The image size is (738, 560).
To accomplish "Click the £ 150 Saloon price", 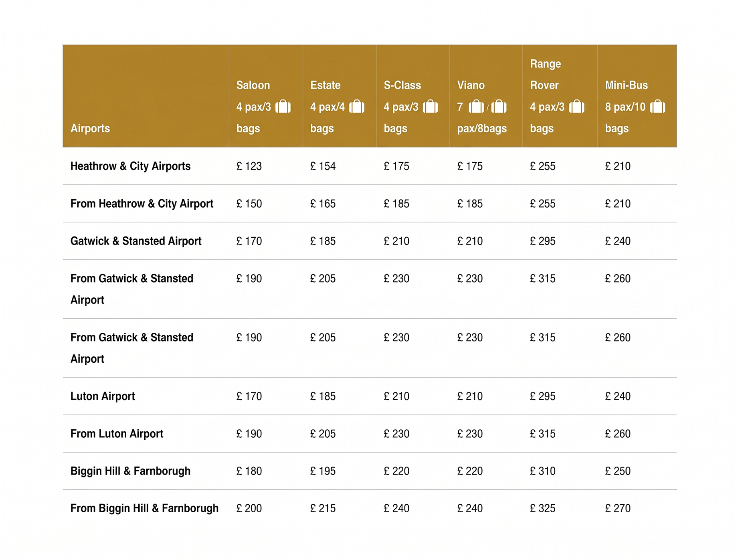I will click(249, 204).
